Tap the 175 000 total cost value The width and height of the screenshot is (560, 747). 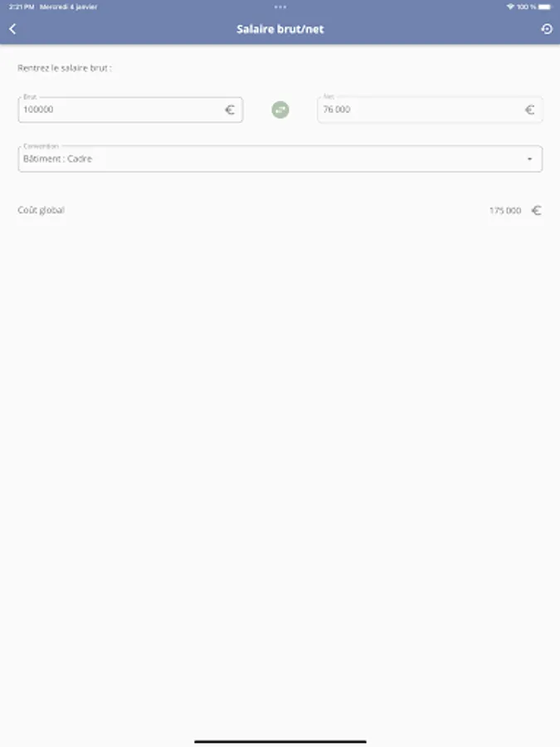point(505,211)
